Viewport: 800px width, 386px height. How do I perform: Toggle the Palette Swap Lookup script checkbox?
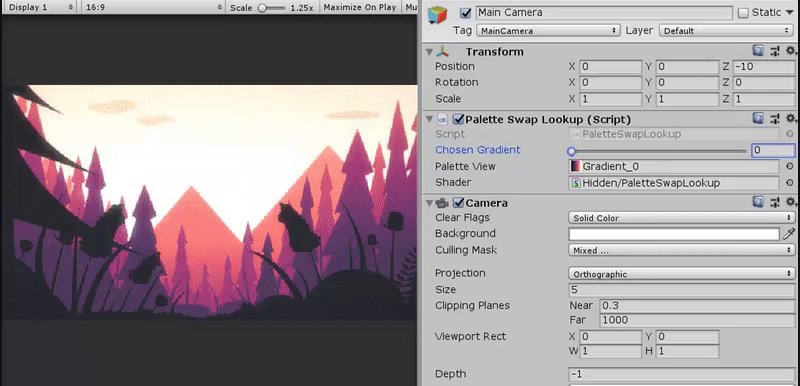click(458, 119)
